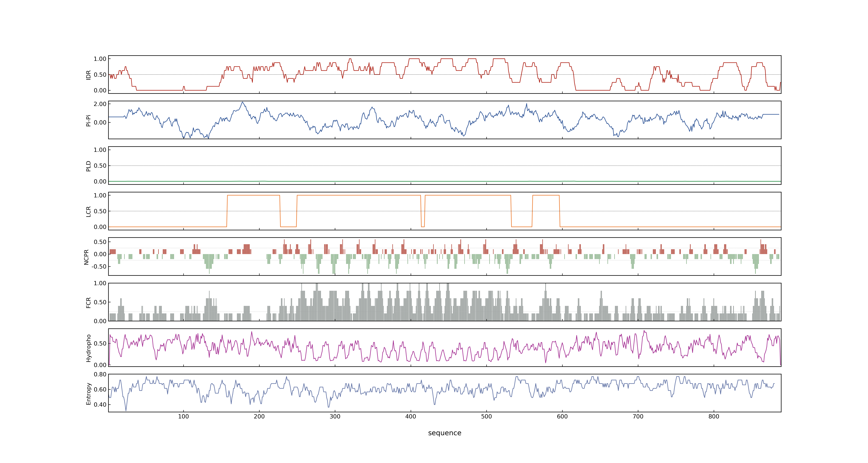
Task: Click the IDR y-axis label
Action: 88,75
